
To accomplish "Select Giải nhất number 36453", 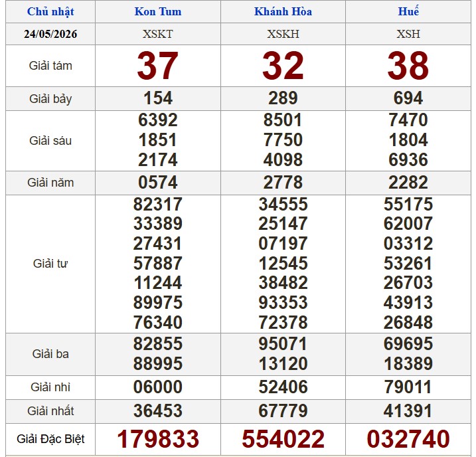I will pyautogui.click(x=158, y=411).
